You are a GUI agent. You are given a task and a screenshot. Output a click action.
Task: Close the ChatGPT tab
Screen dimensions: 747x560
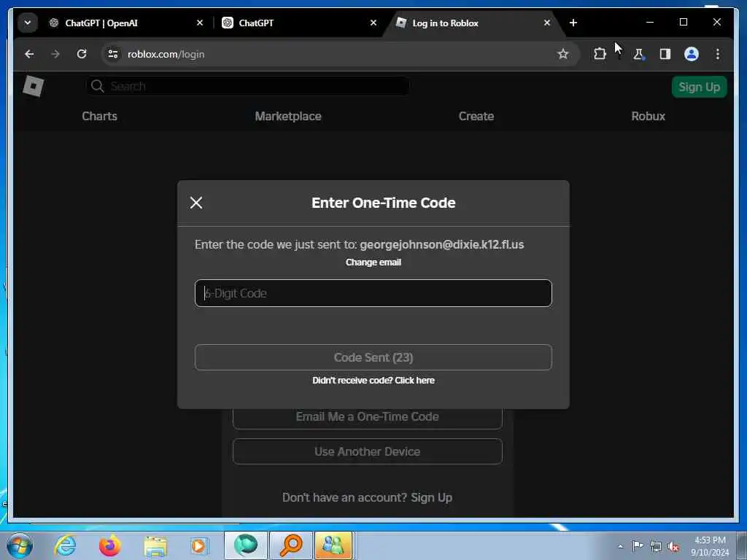373,23
